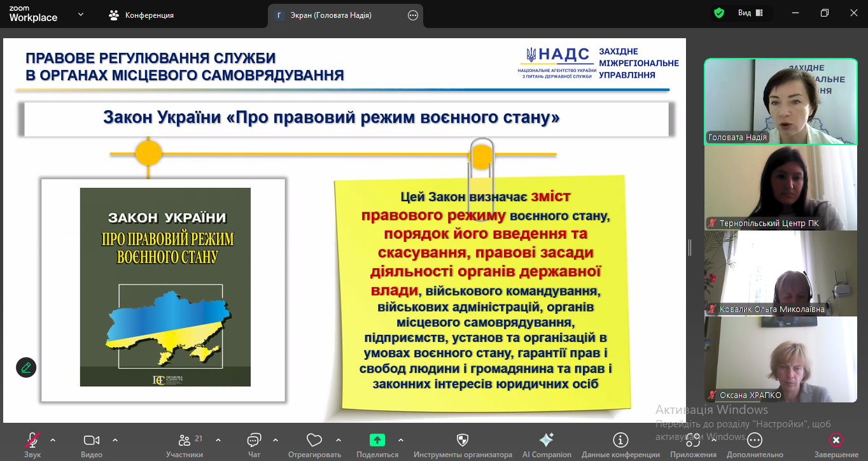Click the muted mic icon beside Ковалик Ольга Миколаївна
The image size is (868, 461).
713,309
